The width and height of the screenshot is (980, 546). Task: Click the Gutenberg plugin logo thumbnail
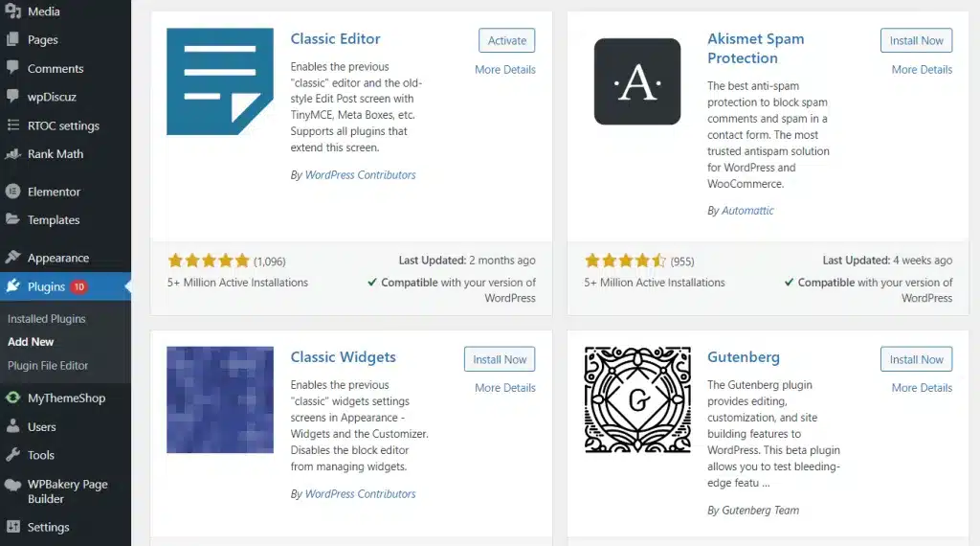(637, 399)
